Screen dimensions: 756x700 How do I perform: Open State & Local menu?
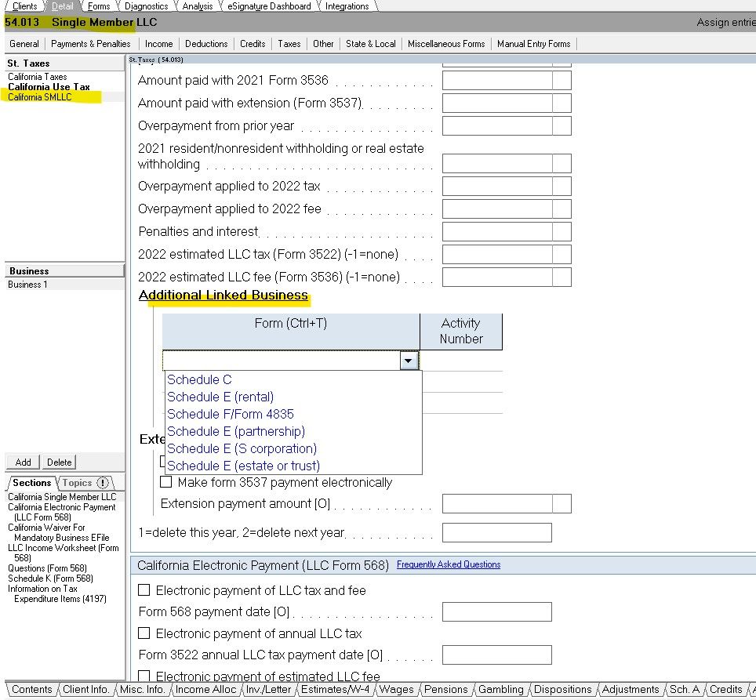(x=370, y=44)
